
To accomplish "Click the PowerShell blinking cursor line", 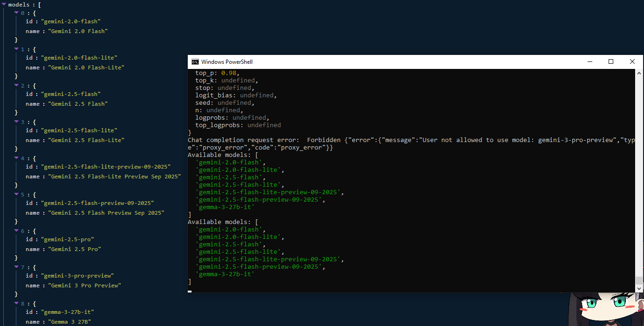I will point(190,291).
